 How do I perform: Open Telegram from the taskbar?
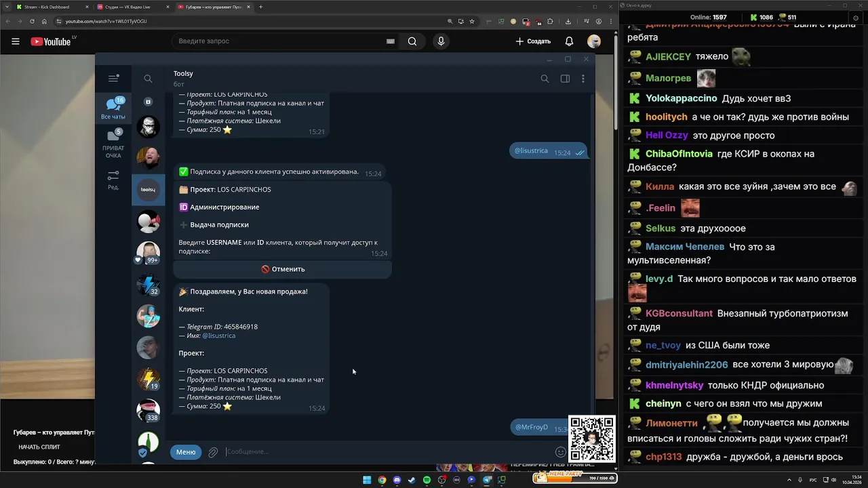487,480
